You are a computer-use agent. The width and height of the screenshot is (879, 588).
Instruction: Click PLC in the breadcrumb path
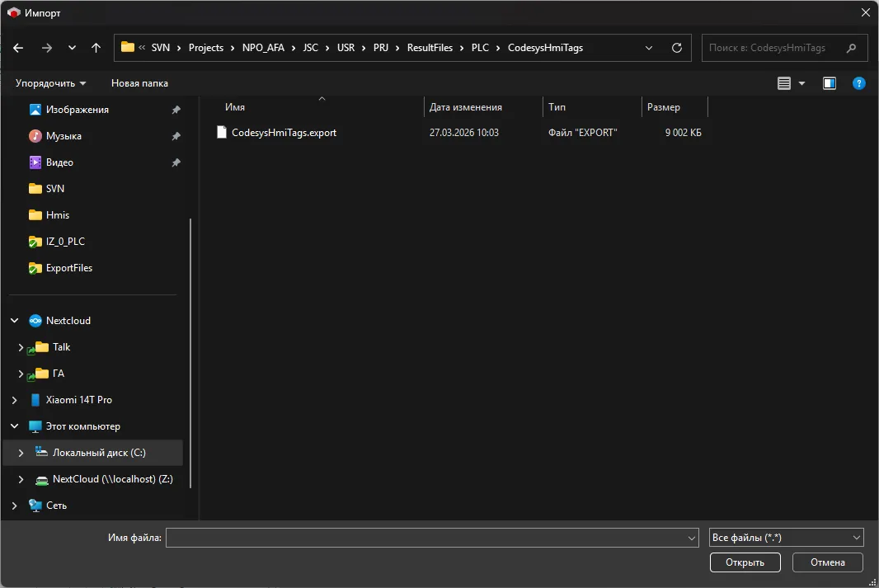coord(480,48)
